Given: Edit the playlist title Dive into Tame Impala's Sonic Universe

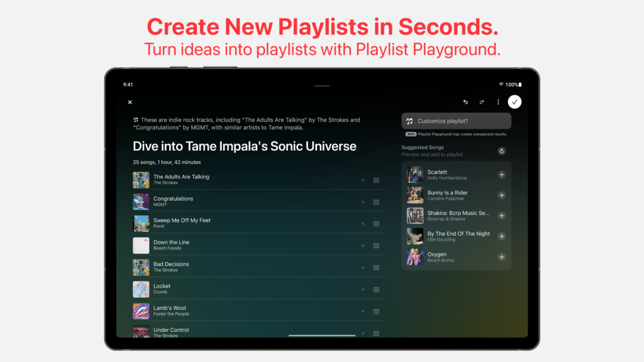Looking at the screenshot, I should coord(245,146).
